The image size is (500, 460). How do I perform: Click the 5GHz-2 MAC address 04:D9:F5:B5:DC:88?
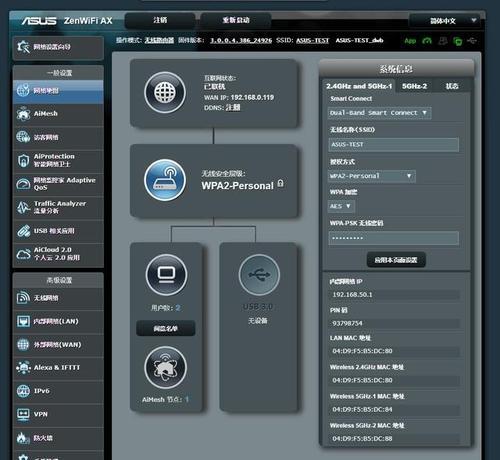coord(362,439)
